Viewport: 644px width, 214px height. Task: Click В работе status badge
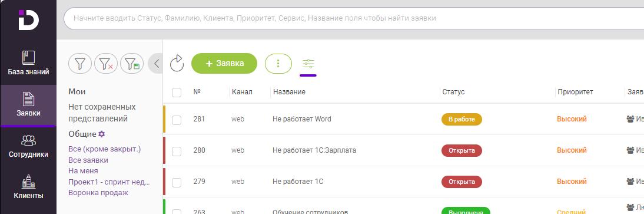462,119
